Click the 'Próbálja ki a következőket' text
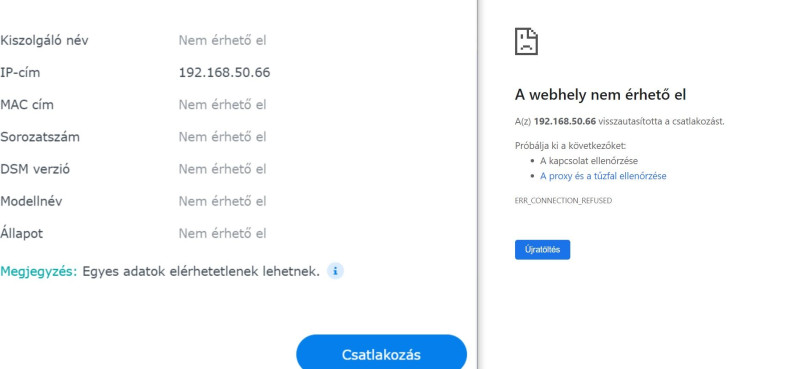The height and width of the screenshot is (369, 800). click(x=570, y=145)
